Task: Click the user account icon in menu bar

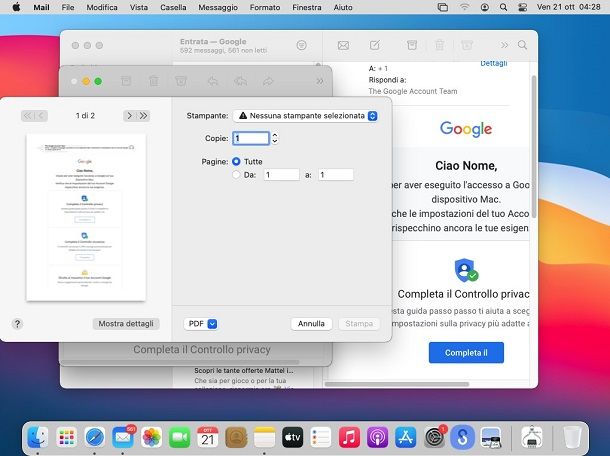Action: pos(484,7)
